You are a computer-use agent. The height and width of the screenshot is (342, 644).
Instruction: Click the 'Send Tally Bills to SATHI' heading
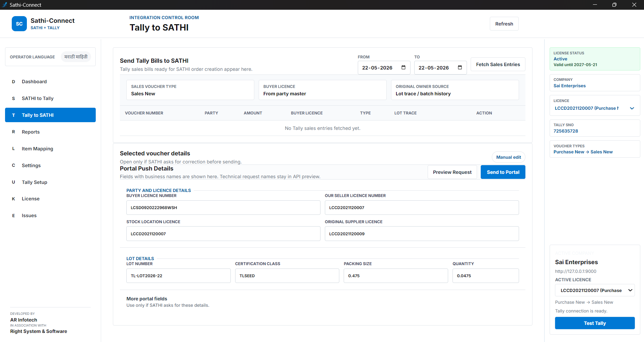pos(154,61)
